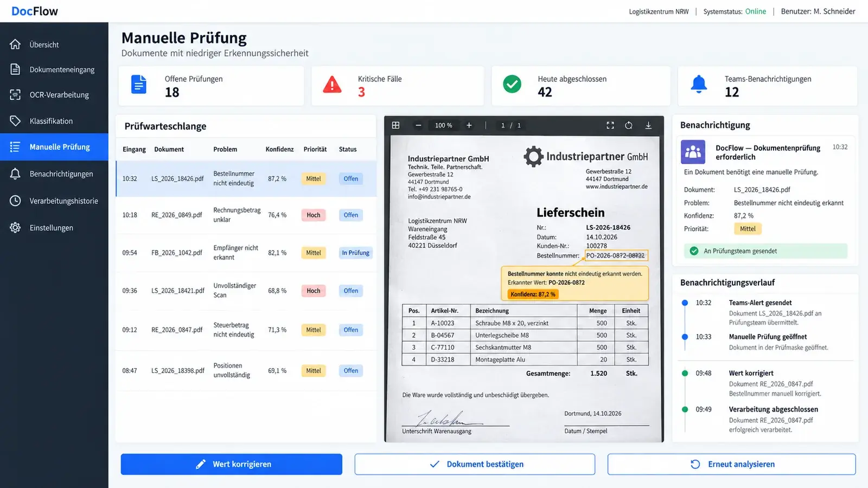Select queue row FB_2026_1042.pdf
868x488 pixels.
pyautogui.click(x=246, y=253)
